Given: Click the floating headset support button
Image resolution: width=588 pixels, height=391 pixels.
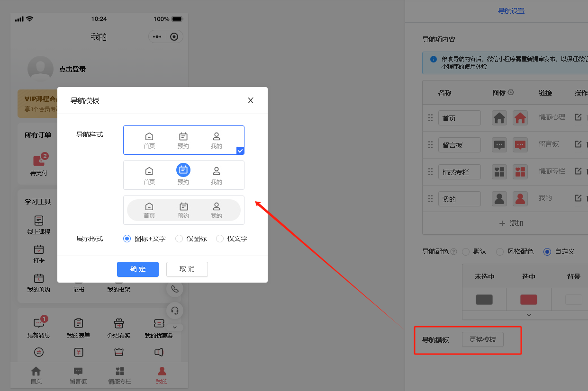Looking at the screenshot, I should [175, 311].
